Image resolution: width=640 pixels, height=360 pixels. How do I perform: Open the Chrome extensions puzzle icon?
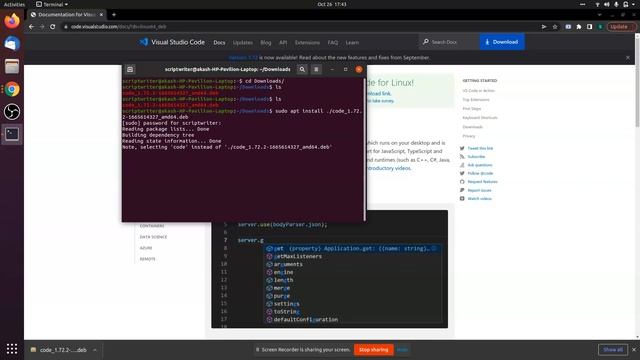pos(579,27)
